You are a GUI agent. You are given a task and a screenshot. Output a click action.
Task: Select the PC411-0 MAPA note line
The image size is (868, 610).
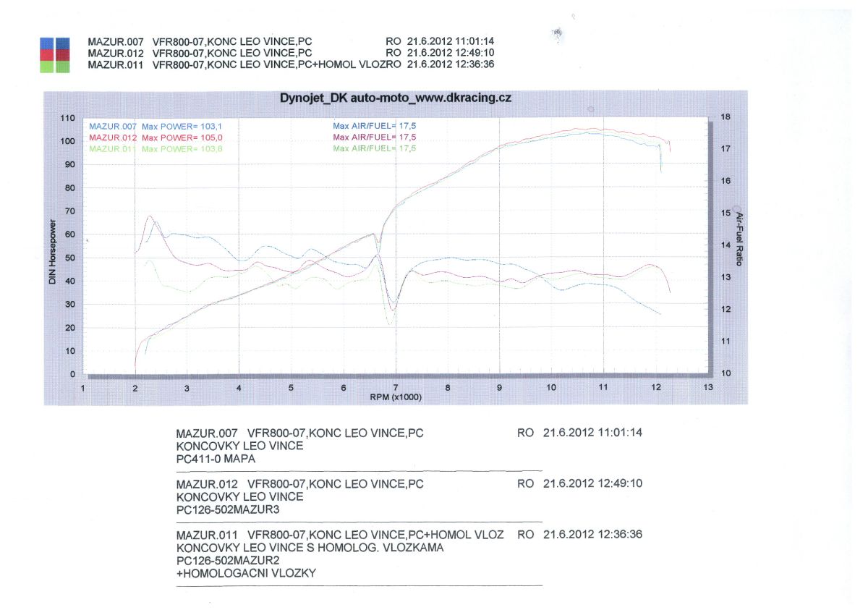click(x=216, y=459)
